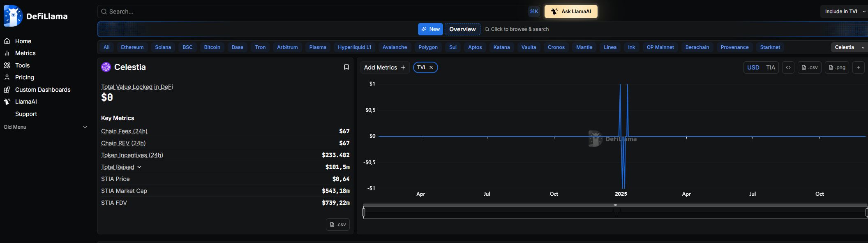The height and width of the screenshot is (243, 868).
Task: Click the left handle of chart range slider
Action: coord(364,212)
